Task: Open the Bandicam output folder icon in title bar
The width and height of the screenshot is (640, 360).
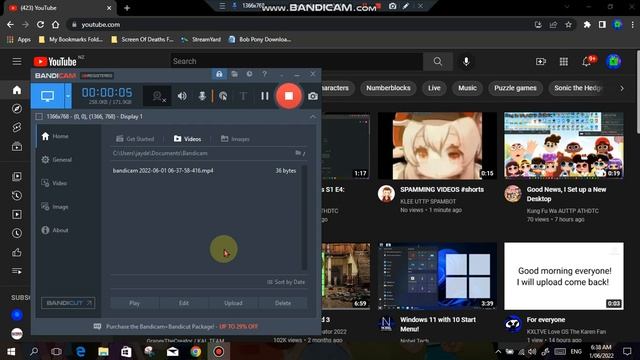Action: tap(234, 74)
